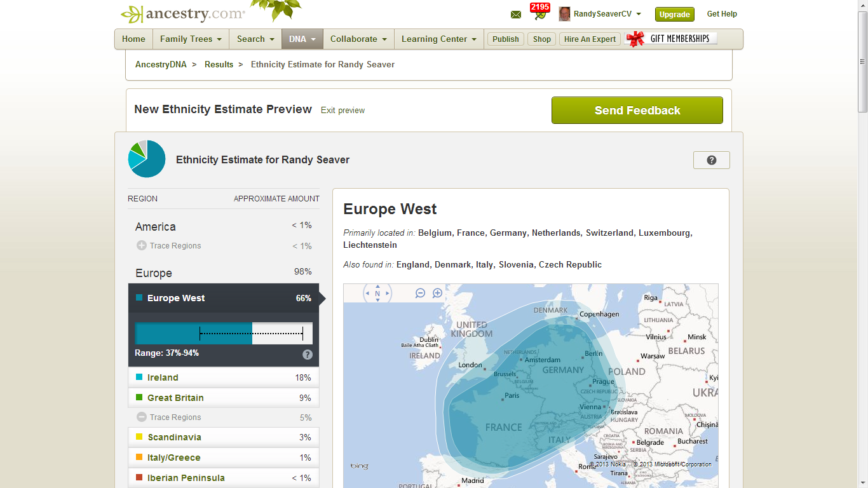Open the DNA menu dropdown
This screenshot has height=488, width=868.
click(302, 39)
